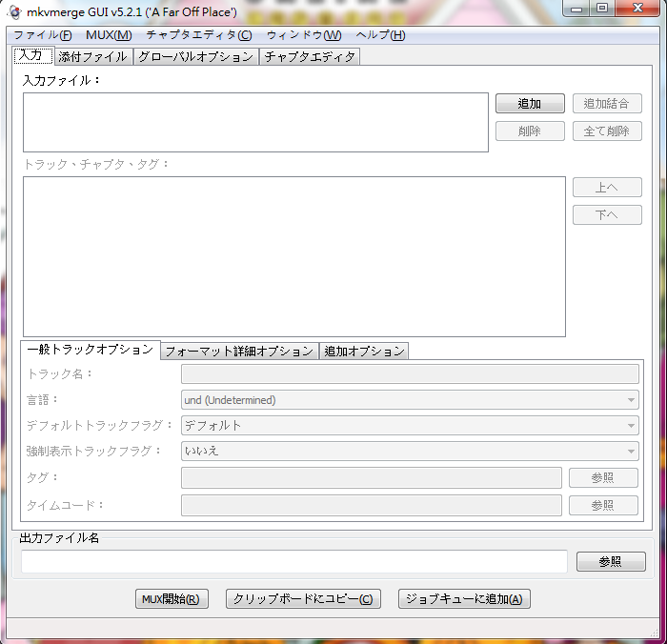This screenshot has width=667, height=644.
Task: Minimize the mkvmerge GUI window
Action: click(x=576, y=8)
